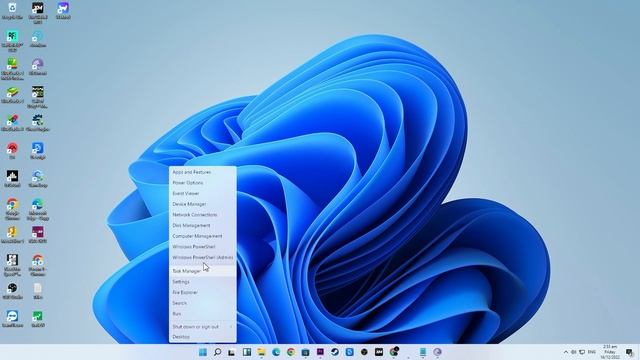Select Disk Management in the menu

click(202, 225)
